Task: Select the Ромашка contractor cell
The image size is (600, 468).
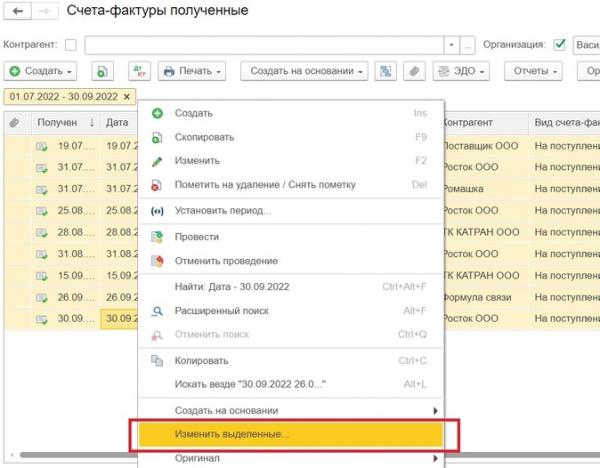Action: click(486, 189)
